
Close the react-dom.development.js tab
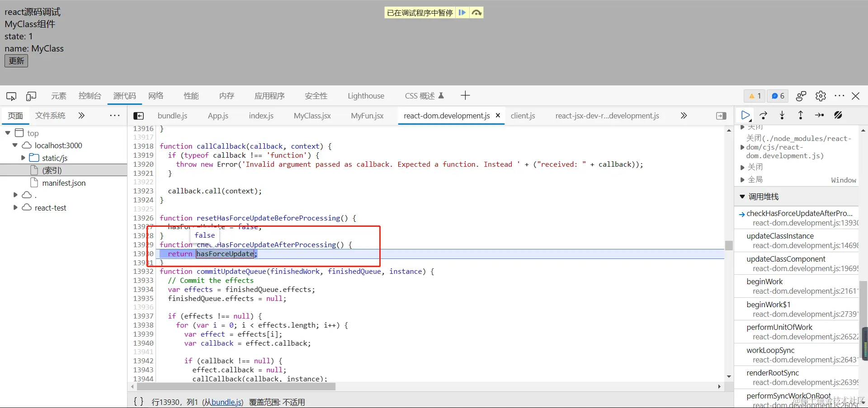(498, 115)
